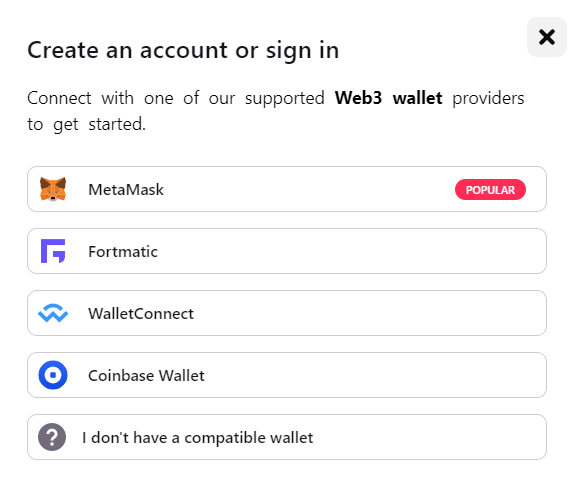This screenshot has height=504, width=573.
Task: Connect using the WalletConnect option
Action: click(x=287, y=313)
